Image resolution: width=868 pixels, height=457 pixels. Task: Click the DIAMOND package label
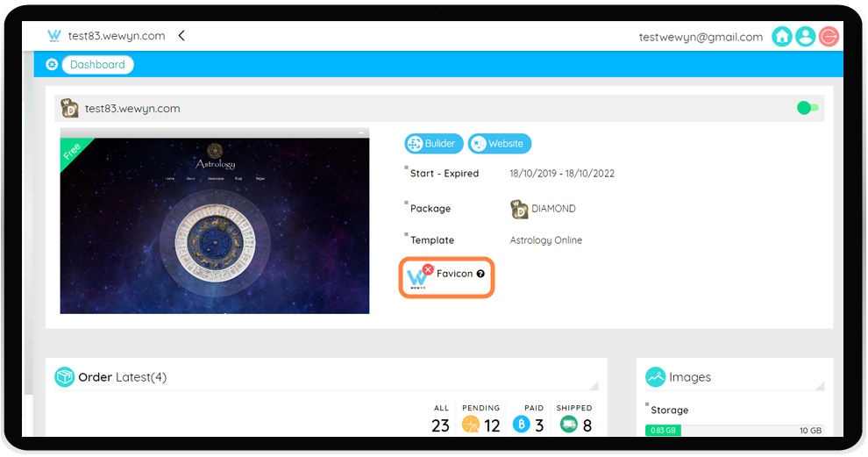553,209
